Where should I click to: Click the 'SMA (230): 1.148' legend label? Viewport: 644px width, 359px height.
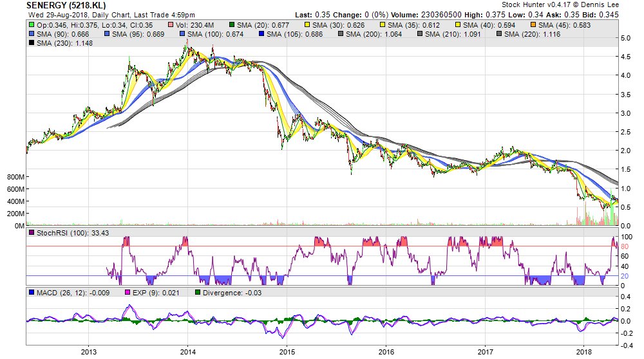tap(64, 43)
